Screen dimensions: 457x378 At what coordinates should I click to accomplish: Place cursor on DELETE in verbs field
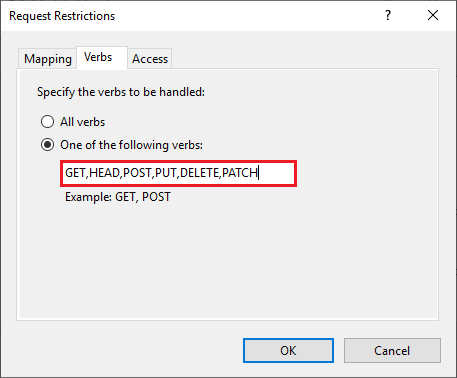coord(199,173)
